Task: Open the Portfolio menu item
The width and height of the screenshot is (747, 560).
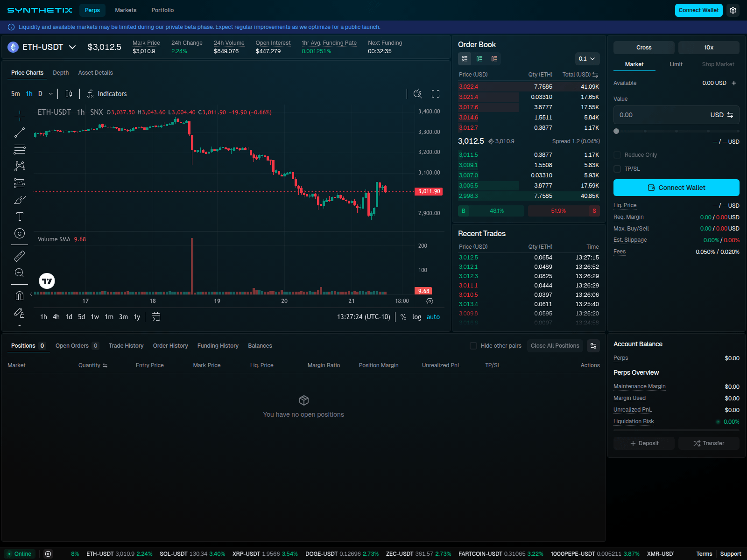Action: click(162, 10)
